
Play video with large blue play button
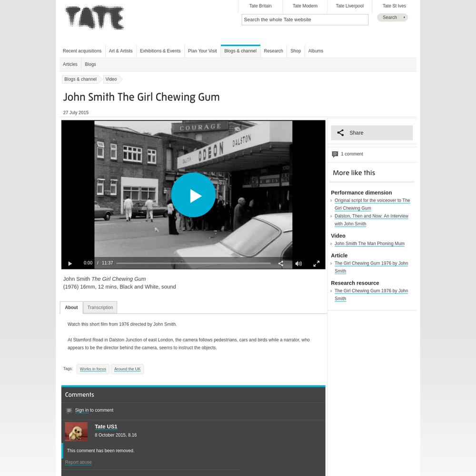pos(193,195)
